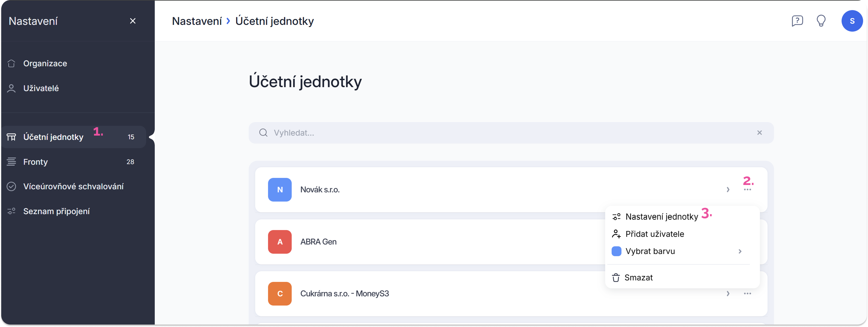Click the Nastavení breadcrumb link
The image size is (868, 327).
197,21
